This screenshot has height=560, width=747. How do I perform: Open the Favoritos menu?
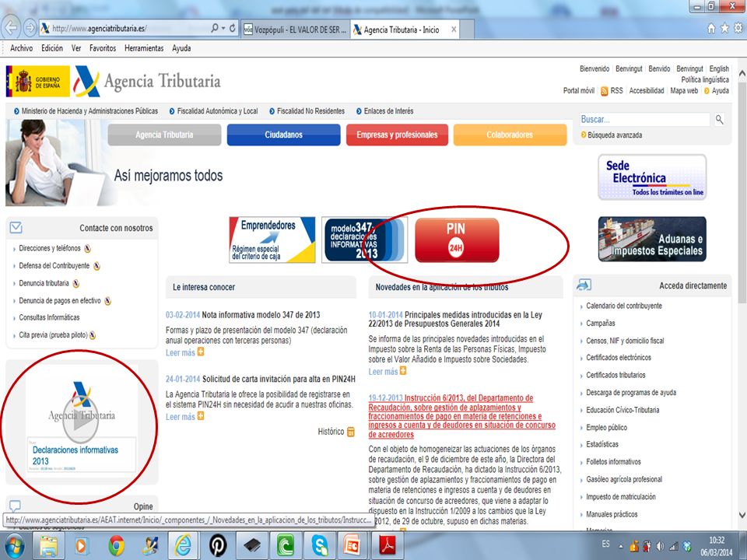tap(103, 48)
